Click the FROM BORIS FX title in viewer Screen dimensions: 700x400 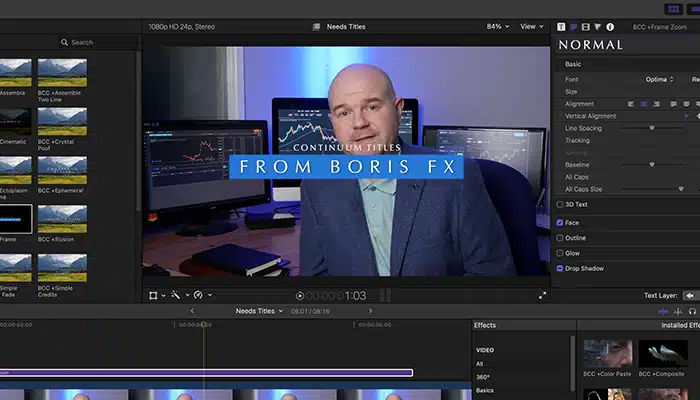click(346, 167)
